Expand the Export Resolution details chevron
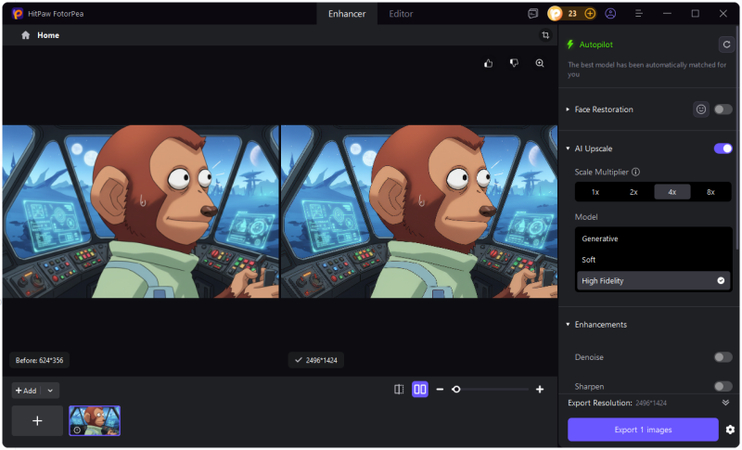Image resolution: width=742 pixels, height=450 pixels. [x=725, y=403]
